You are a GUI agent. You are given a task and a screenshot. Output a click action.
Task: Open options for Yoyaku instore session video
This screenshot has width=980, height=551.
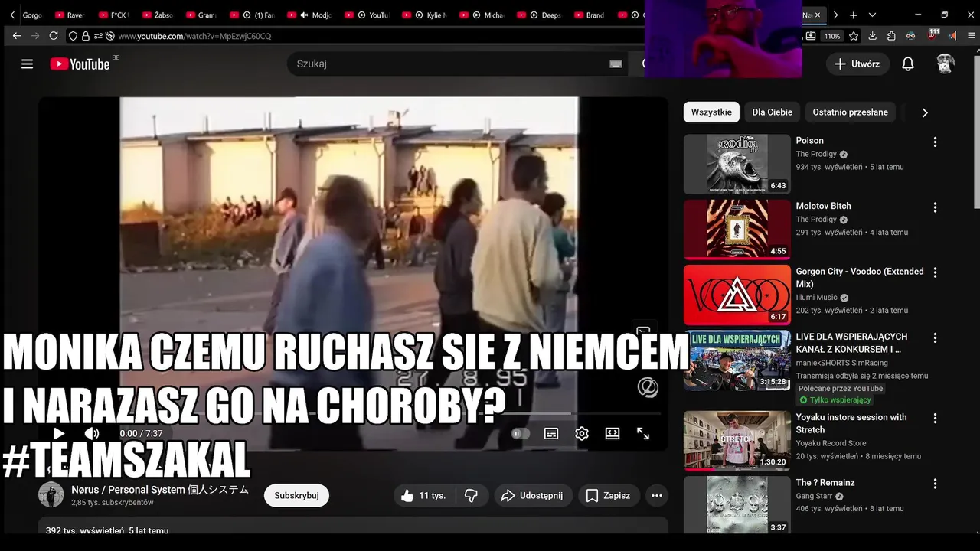click(935, 419)
